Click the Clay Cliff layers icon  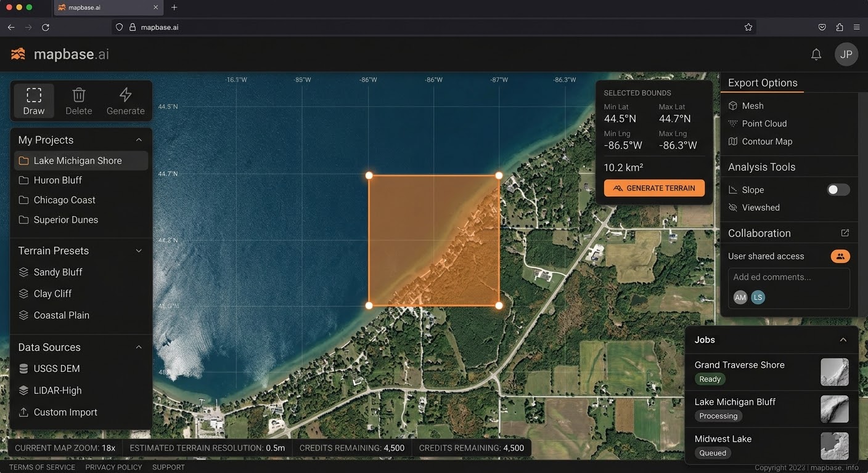tap(23, 294)
